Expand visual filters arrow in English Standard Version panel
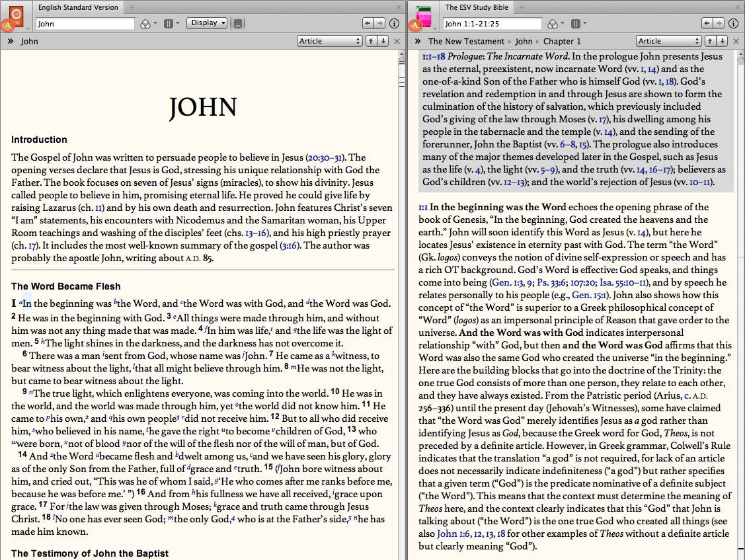 155,23
